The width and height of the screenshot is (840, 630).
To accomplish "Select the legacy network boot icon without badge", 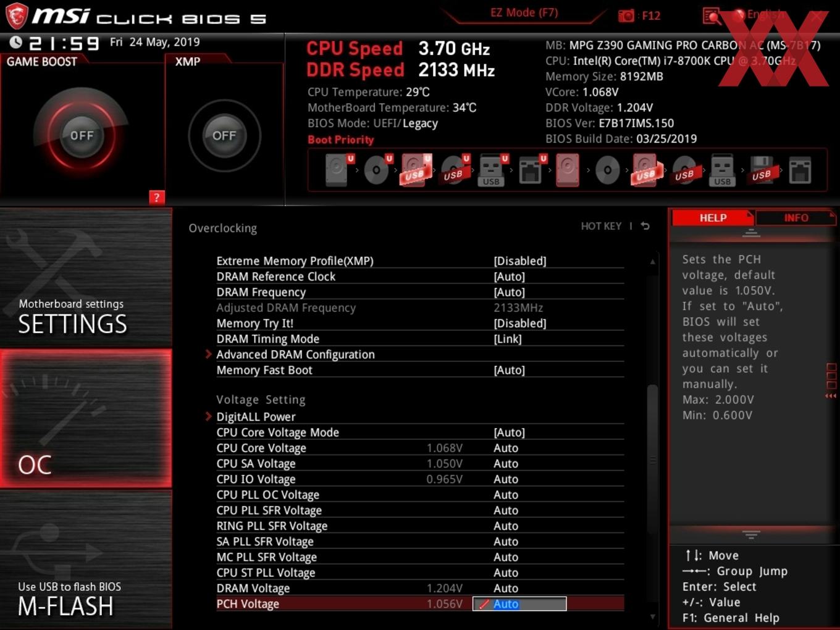I will 800,170.
